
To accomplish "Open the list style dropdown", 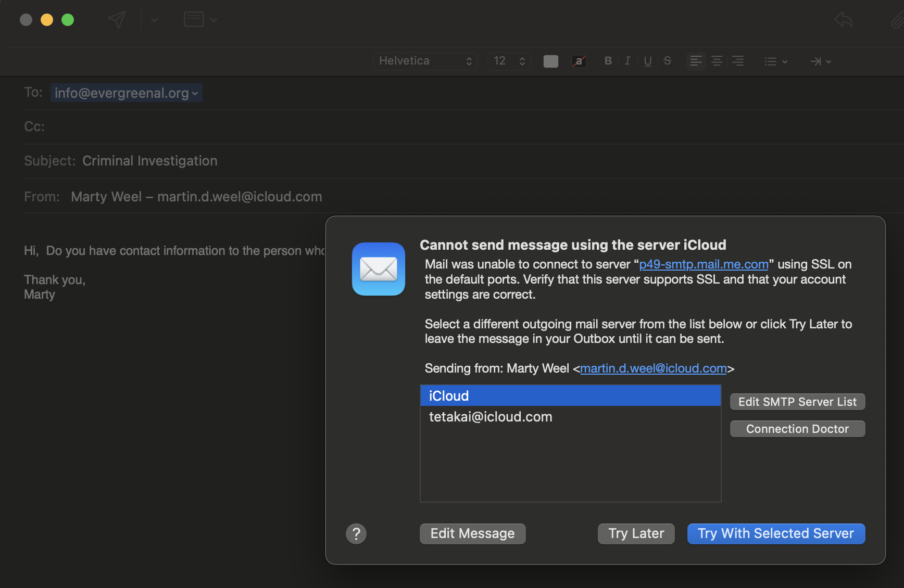I will (776, 61).
